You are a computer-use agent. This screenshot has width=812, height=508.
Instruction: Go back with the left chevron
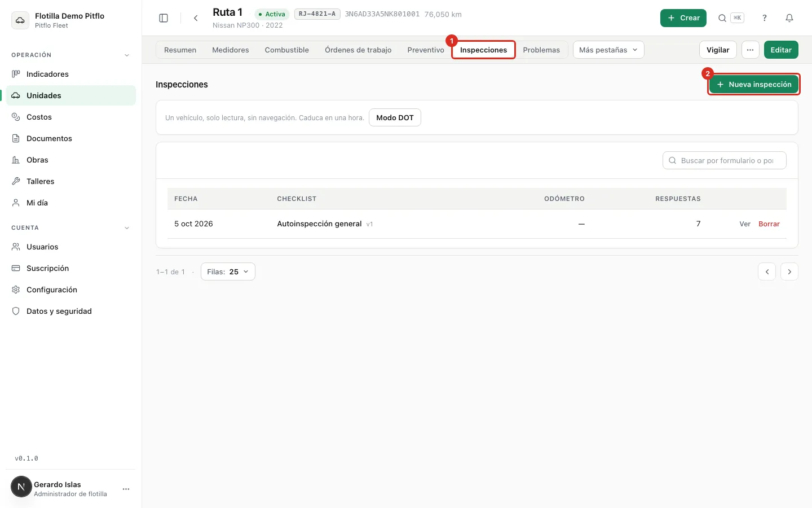point(196,18)
